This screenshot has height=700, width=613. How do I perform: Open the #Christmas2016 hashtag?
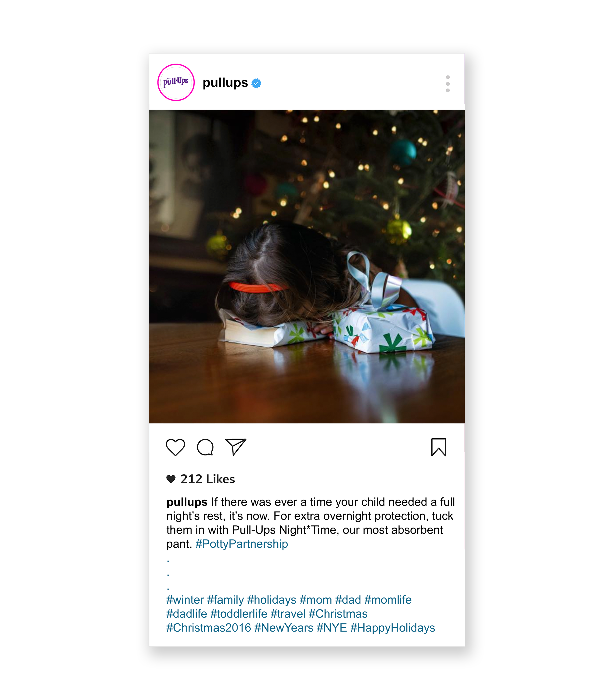209,628
